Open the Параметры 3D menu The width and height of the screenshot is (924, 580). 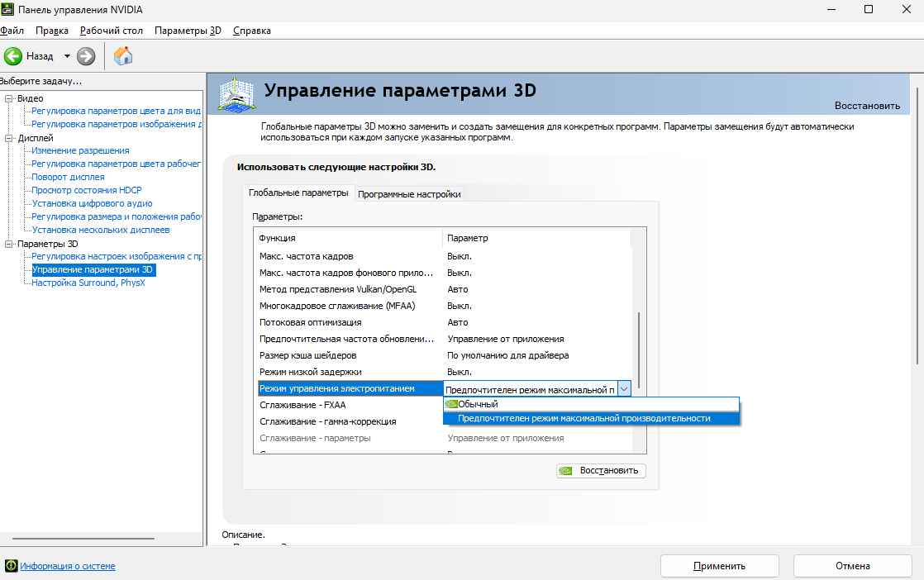(x=188, y=31)
